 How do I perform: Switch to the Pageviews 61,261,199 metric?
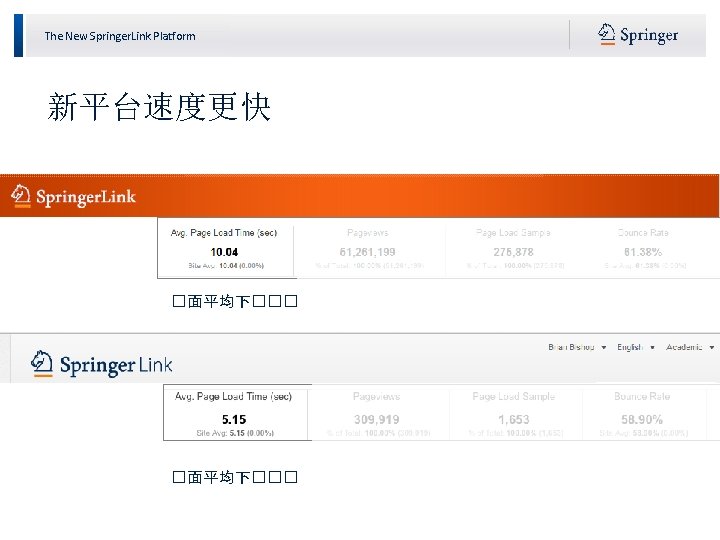point(369,248)
